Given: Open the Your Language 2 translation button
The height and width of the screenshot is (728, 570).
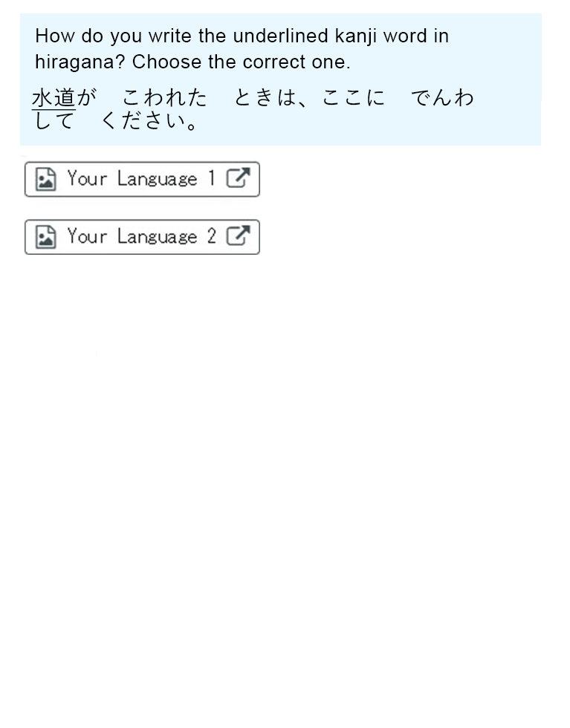Looking at the screenshot, I should [x=142, y=237].
